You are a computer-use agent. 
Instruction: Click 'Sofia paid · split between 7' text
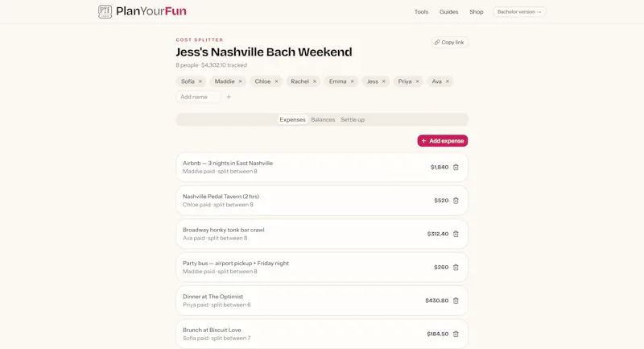(217, 338)
